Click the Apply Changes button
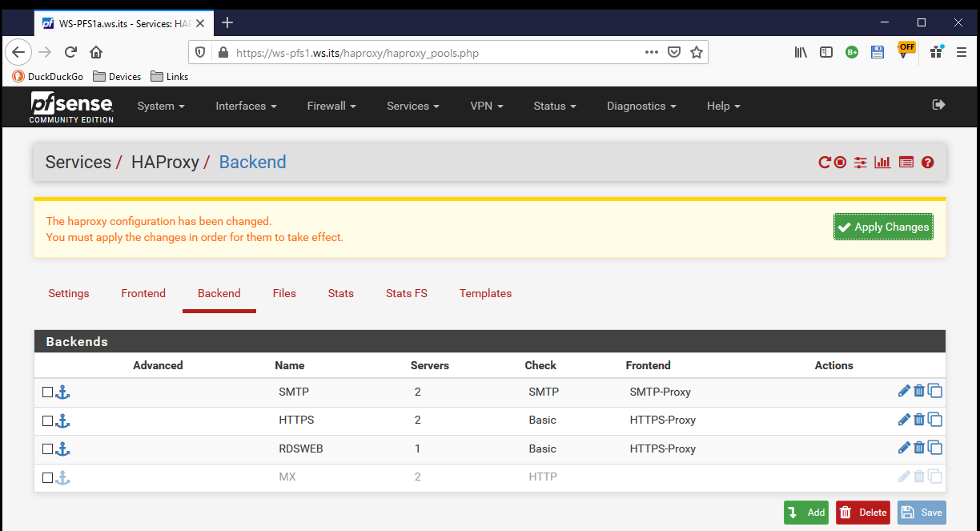 883,227
